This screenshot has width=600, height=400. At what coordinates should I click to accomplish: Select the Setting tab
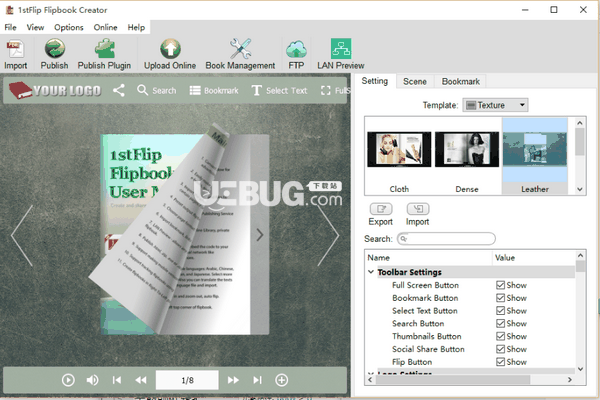[375, 81]
